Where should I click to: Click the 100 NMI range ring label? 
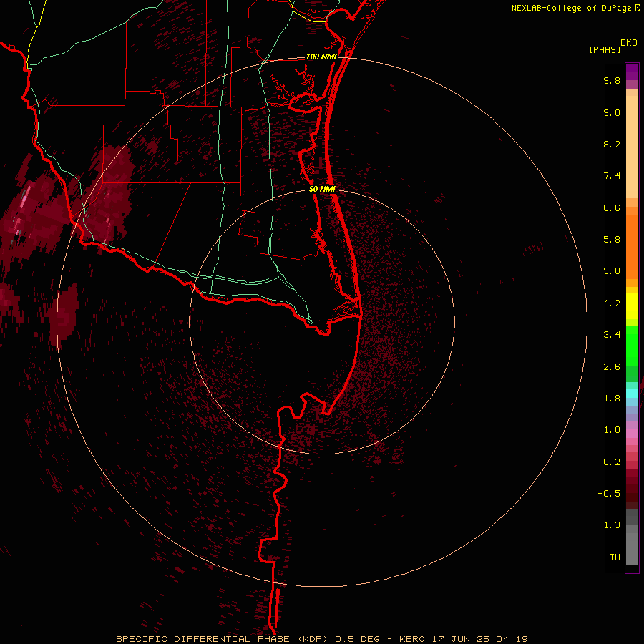[321, 57]
